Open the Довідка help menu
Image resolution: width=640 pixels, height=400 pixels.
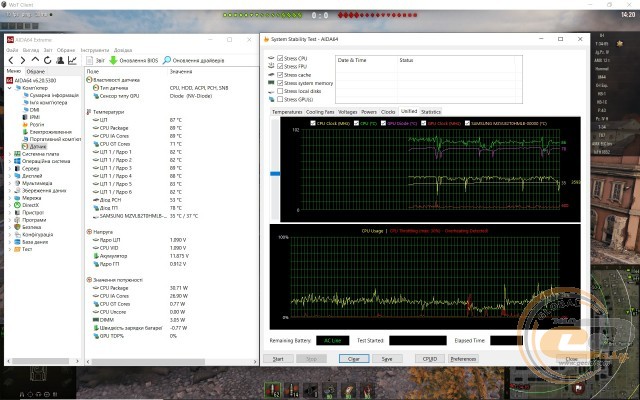(x=123, y=50)
